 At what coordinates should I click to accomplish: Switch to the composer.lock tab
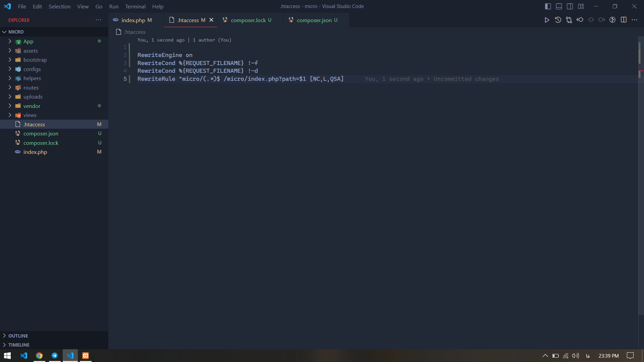tap(250, 20)
